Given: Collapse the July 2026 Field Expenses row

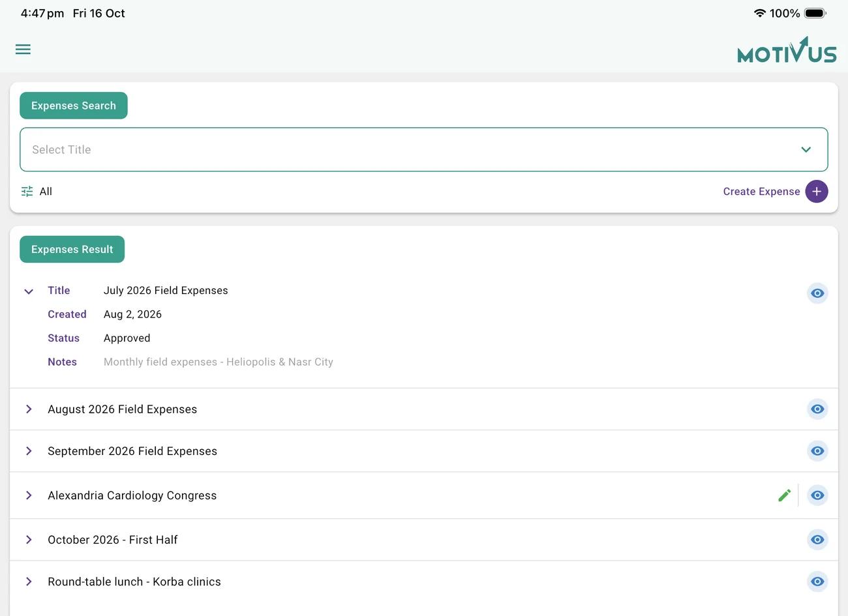Looking at the screenshot, I should pyautogui.click(x=29, y=291).
